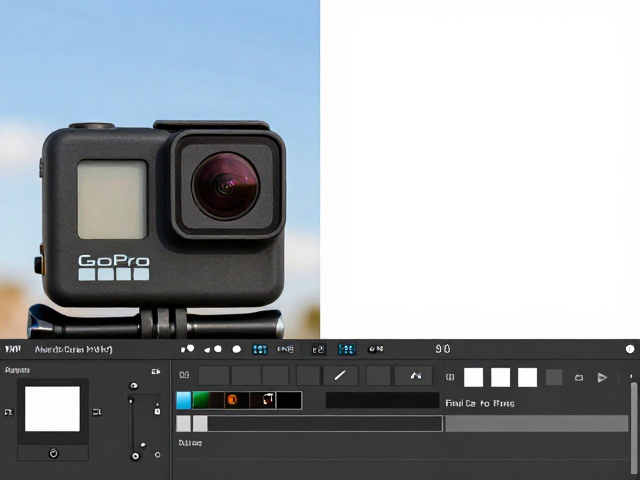Click the white preview thumbnail in the left panel

(x=52, y=409)
